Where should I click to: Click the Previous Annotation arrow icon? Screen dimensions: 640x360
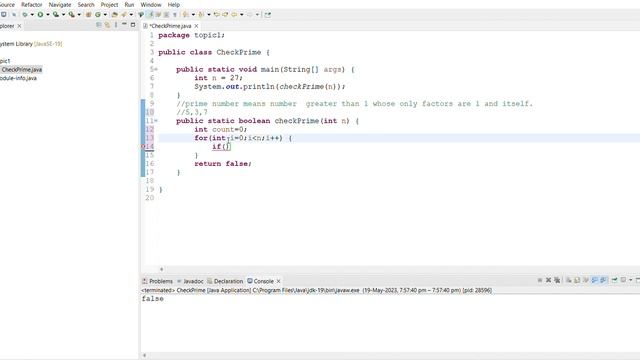tap(201, 15)
